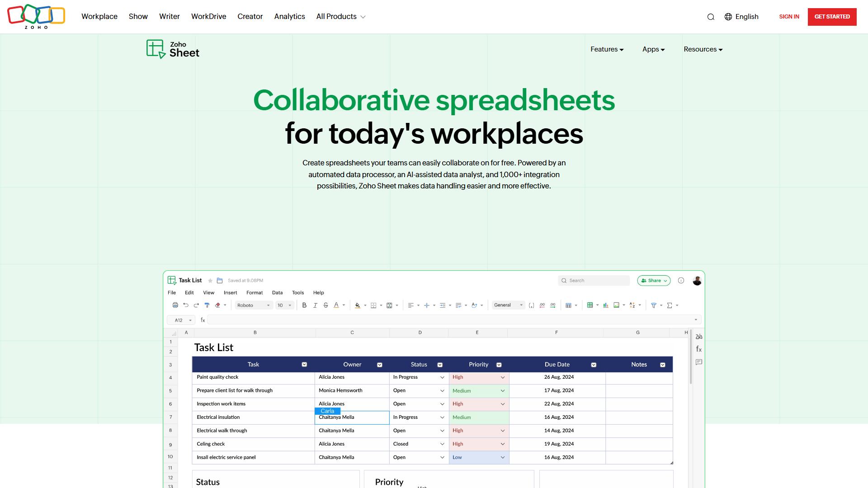Open the File menu

tap(172, 293)
